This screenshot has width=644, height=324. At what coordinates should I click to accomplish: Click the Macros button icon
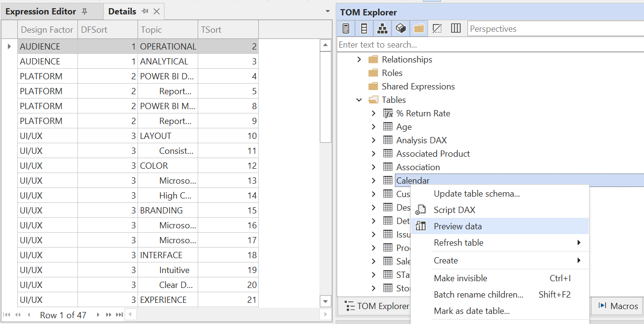[x=603, y=306]
